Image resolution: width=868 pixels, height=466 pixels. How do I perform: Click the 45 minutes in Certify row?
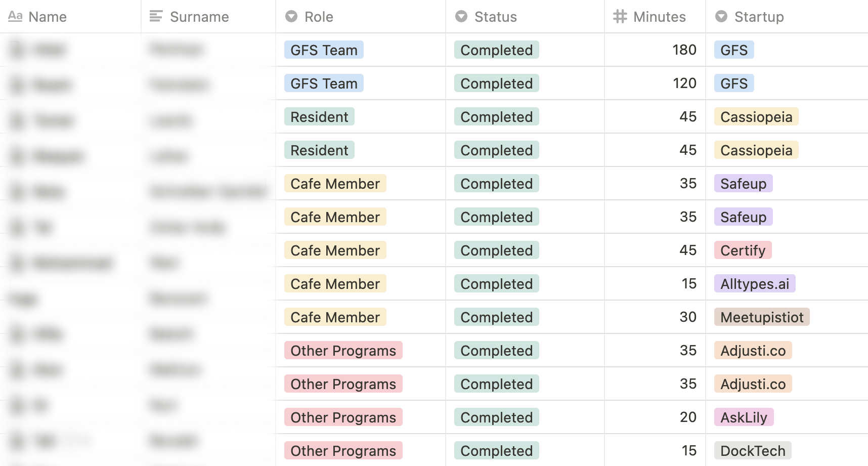click(688, 250)
